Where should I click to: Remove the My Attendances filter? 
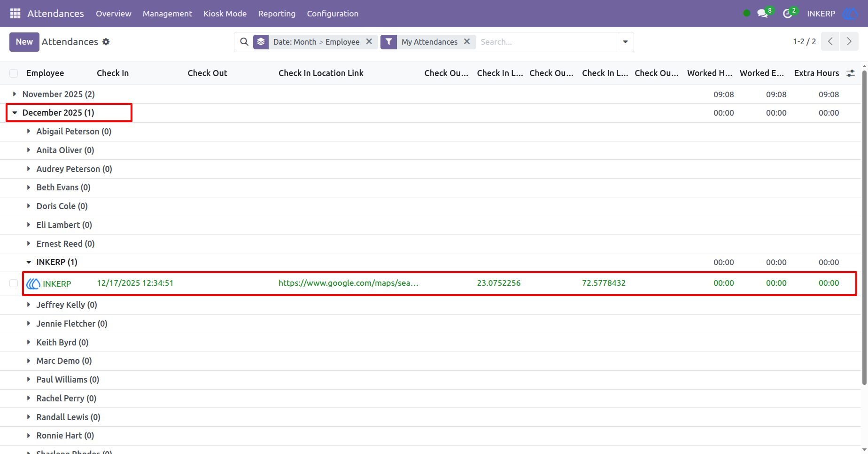(x=467, y=41)
